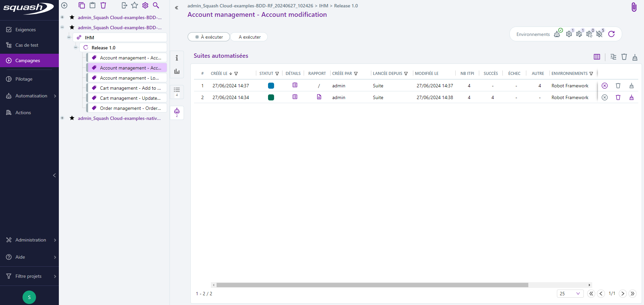The image size is (644, 305).
Task: Open Cas de test in sidebar
Action: coord(27,45)
